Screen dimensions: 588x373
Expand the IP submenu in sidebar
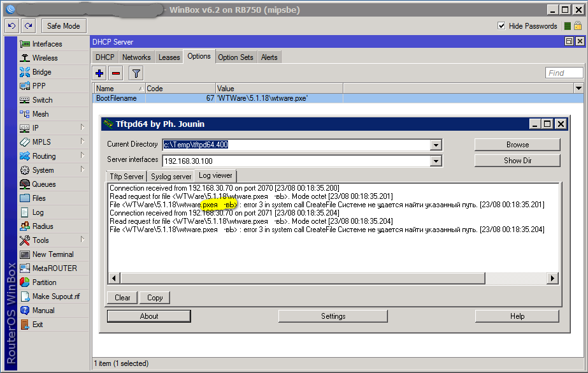click(x=82, y=128)
